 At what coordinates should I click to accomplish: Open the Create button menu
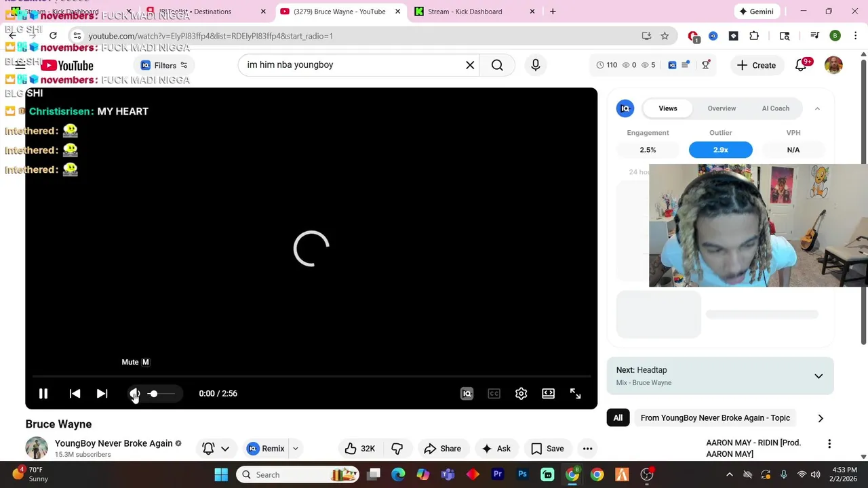tap(756, 65)
